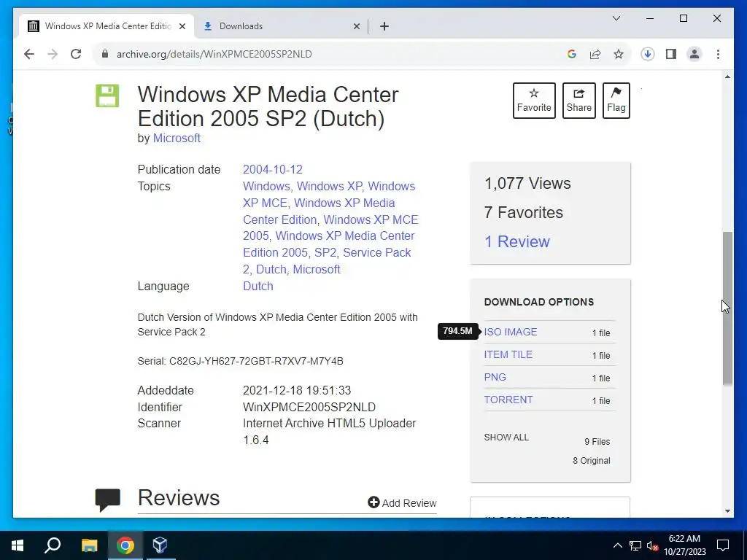Download the ISO IMAGE file
This screenshot has width=747, height=560.
pyautogui.click(x=510, y=332)
